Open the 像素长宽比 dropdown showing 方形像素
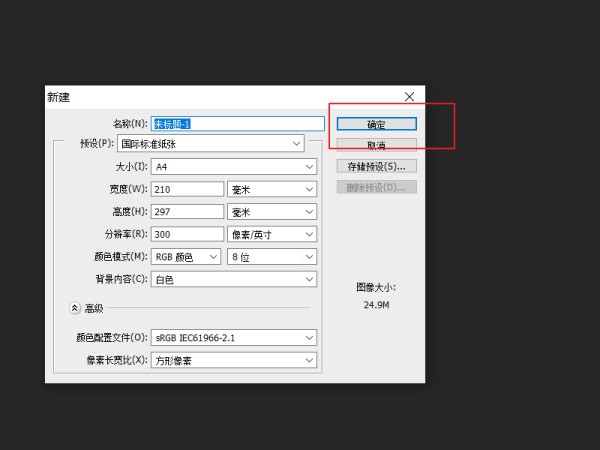Screen dimensions: 600x450 233,360
